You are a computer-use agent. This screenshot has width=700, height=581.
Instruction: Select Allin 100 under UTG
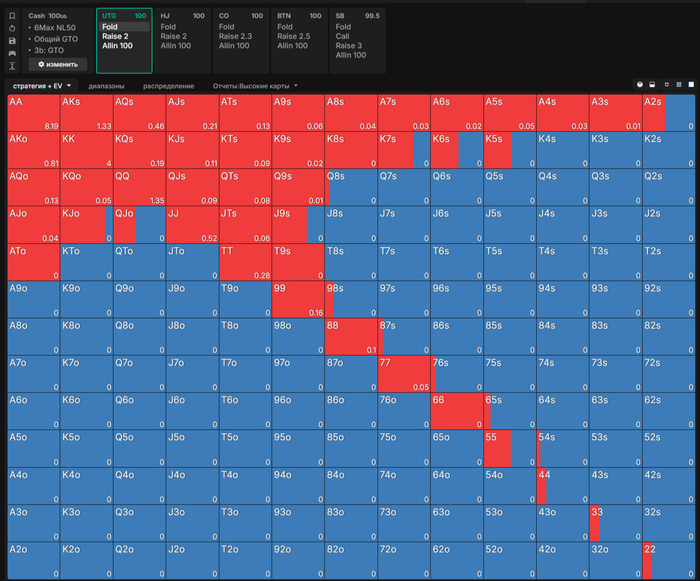coord(117,46)
